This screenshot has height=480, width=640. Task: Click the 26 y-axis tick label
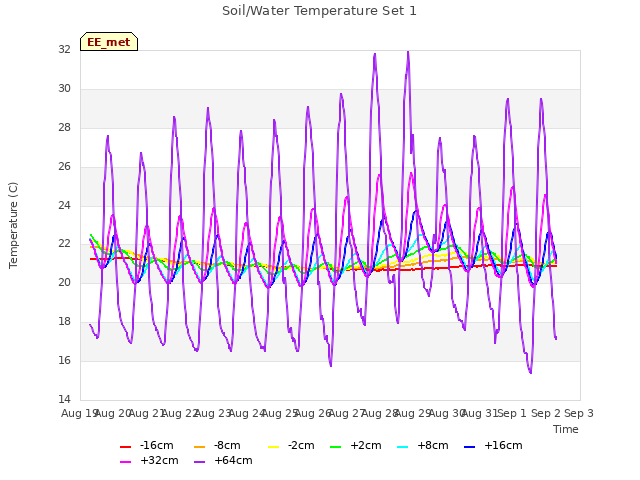tap(64, 167)
